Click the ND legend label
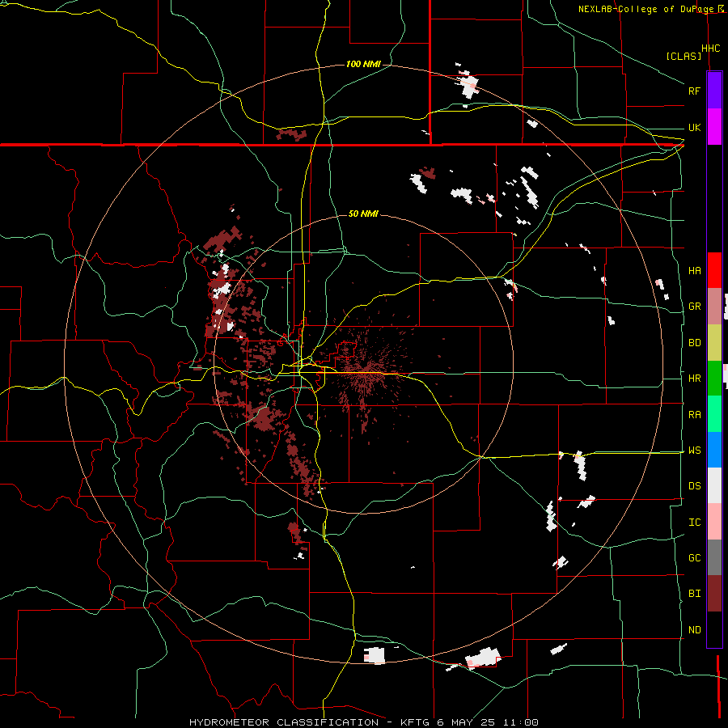Viewport: 728px width, 728px height. 694,630
